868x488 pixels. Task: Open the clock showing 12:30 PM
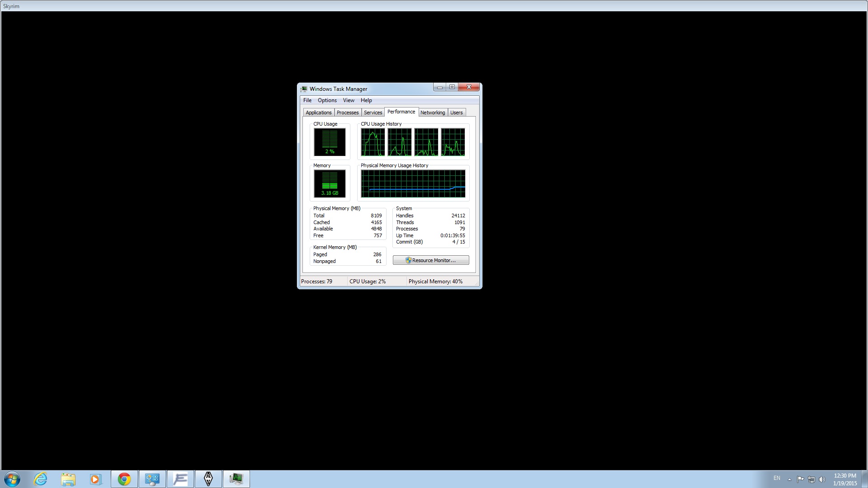tap(845, 479)
